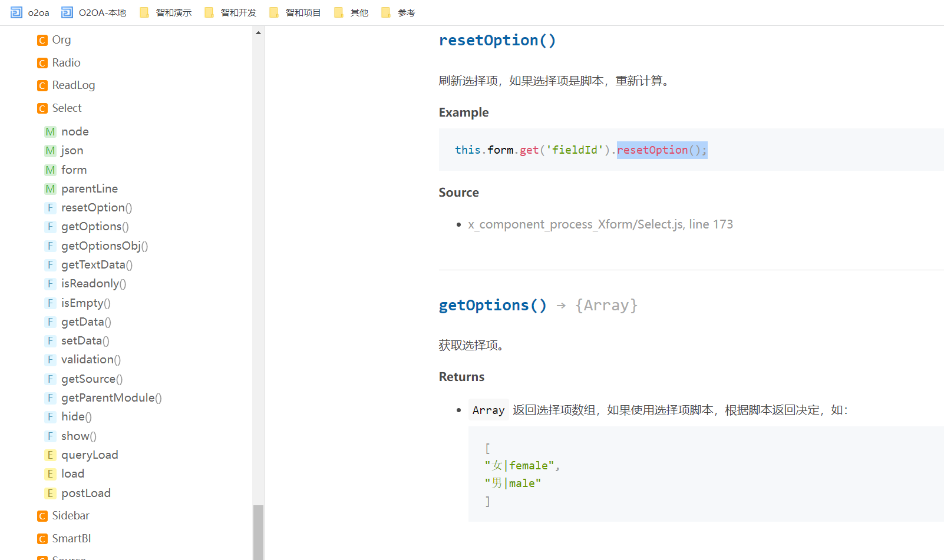Click the M method icon next to parentLine
Image resolution: width=944 pixels, height=560 pixels.
(x=50, y=188)
